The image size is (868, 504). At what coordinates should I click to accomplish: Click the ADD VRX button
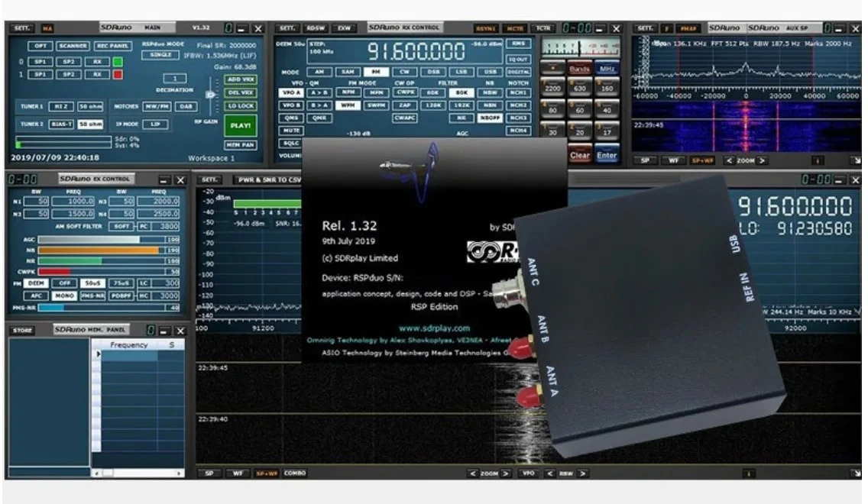[x=241, y=79]
